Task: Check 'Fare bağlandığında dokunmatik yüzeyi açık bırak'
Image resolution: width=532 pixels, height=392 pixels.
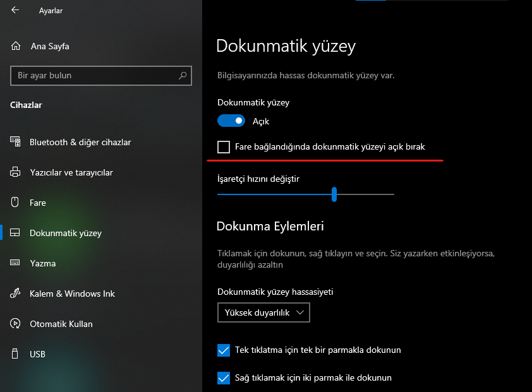Action: 224,146
